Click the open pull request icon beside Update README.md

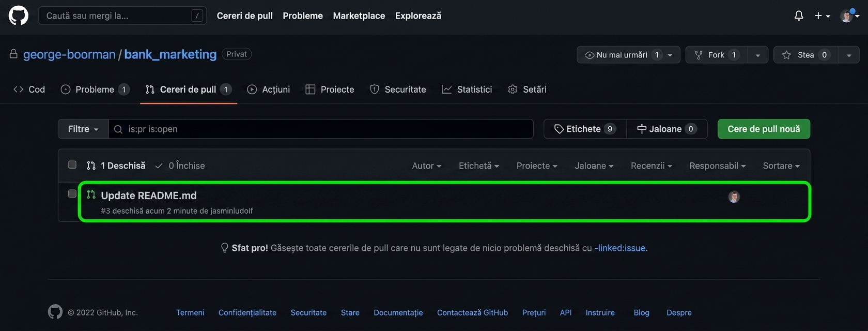click(91, 194)
